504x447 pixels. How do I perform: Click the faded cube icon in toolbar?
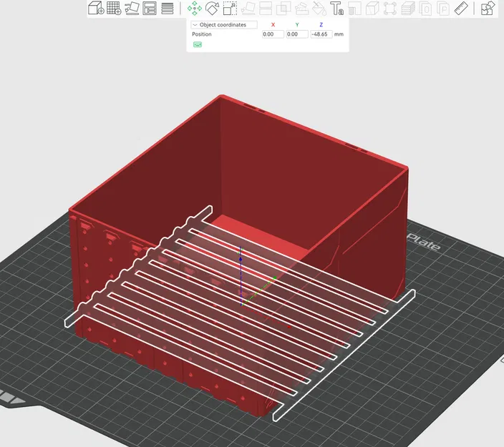[x=372, y=8]
